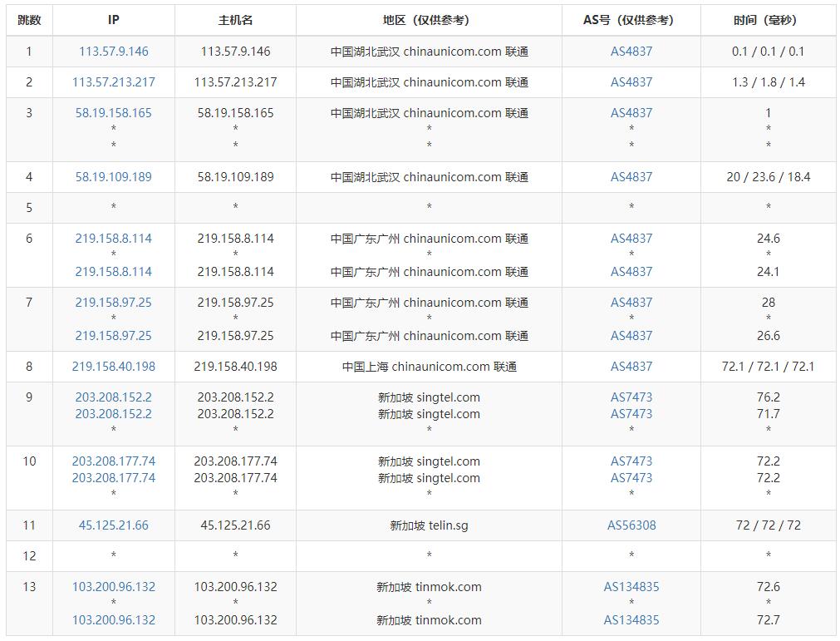Click AS4837 link in hop 2 row

click(x=631, y=82)
